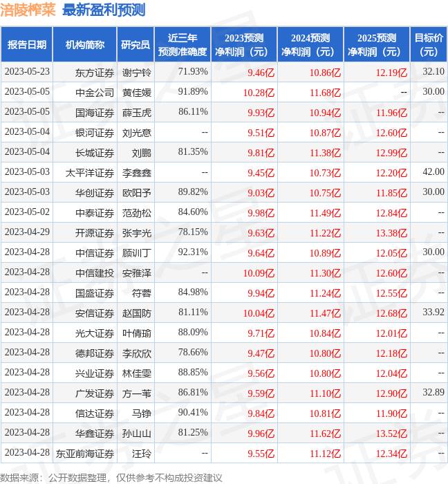The width and height of the screenshot is (448, 484).
Task: Click the 研究员 column header
Action: [136, 44]
